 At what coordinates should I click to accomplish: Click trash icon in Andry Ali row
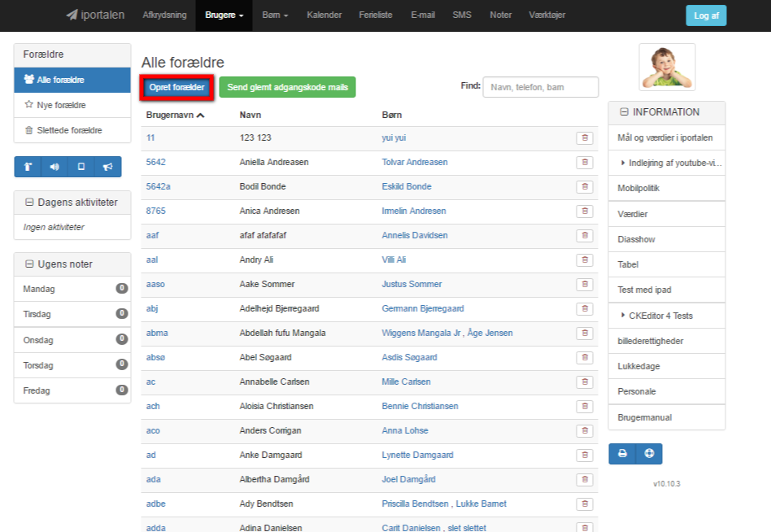click(x=585, y=259)
